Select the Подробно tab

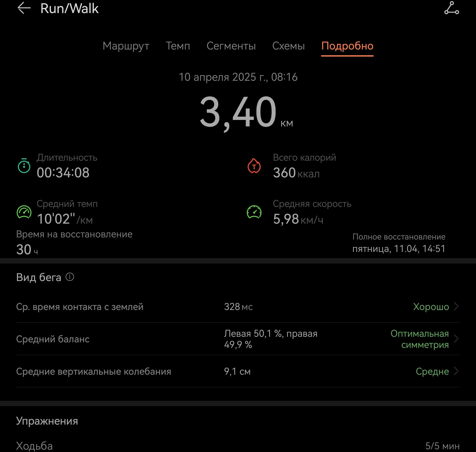pos(347,46)
